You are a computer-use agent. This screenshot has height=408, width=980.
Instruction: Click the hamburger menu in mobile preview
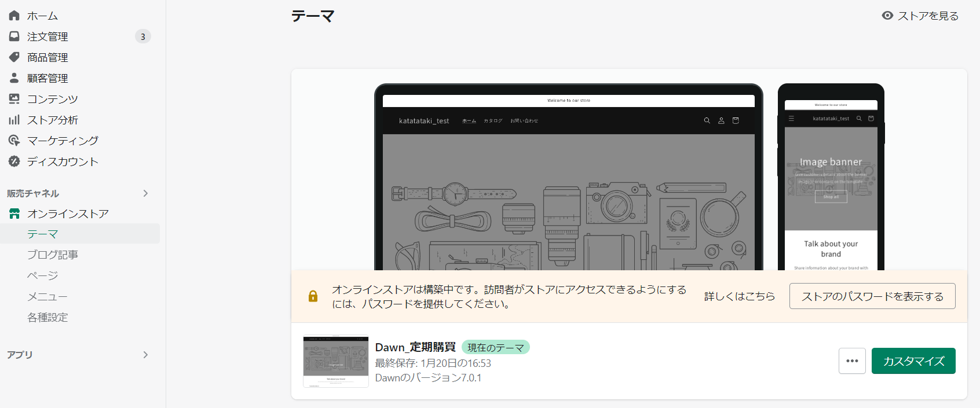point(791,118)
